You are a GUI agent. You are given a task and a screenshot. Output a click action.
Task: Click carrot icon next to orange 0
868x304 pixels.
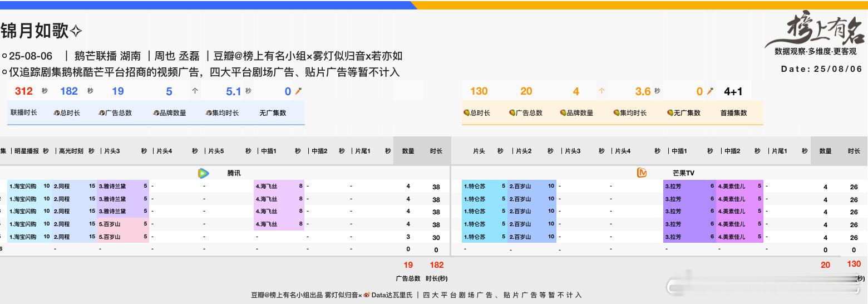710,91
